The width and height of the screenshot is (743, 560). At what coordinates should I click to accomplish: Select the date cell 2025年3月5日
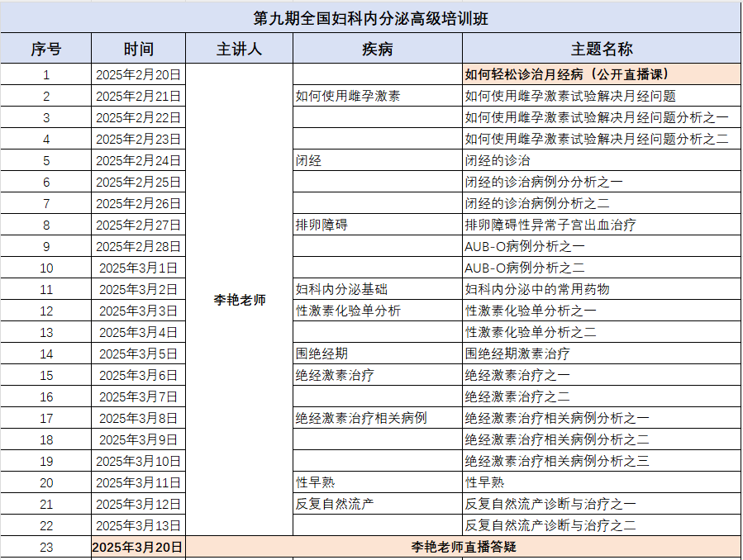click(x=138, y=354)
